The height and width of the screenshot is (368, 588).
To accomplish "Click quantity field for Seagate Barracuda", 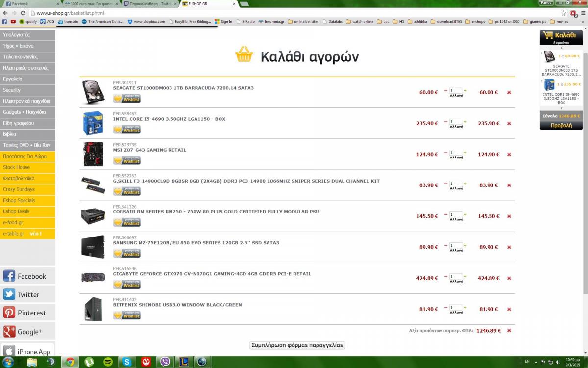I will coord(456,91).
